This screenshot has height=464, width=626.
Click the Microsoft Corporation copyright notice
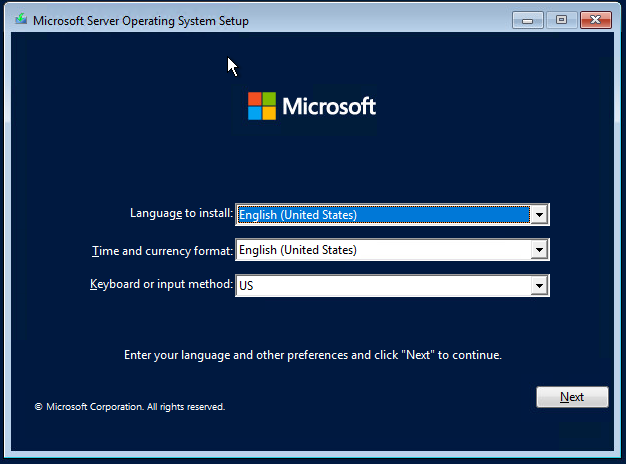(x=130, y=407)
